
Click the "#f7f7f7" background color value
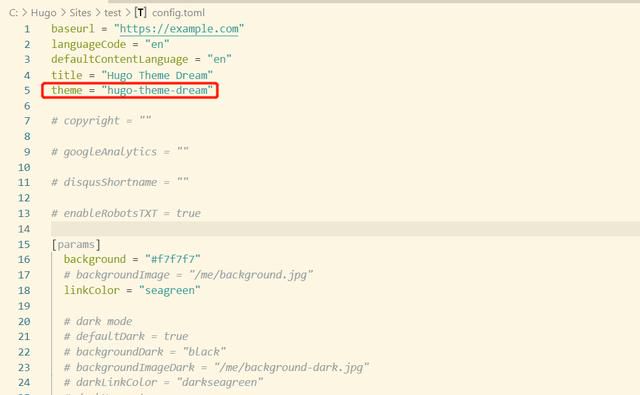coord(173,260)
